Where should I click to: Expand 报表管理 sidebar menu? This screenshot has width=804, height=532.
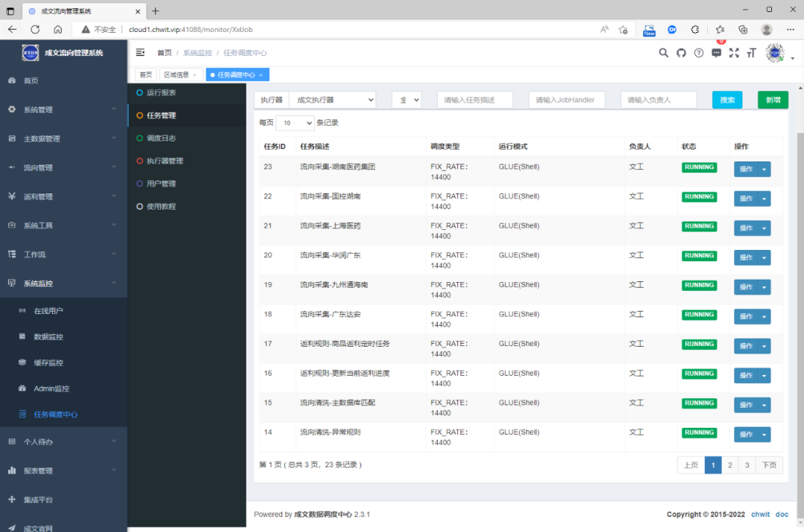[x=63, y=470]
